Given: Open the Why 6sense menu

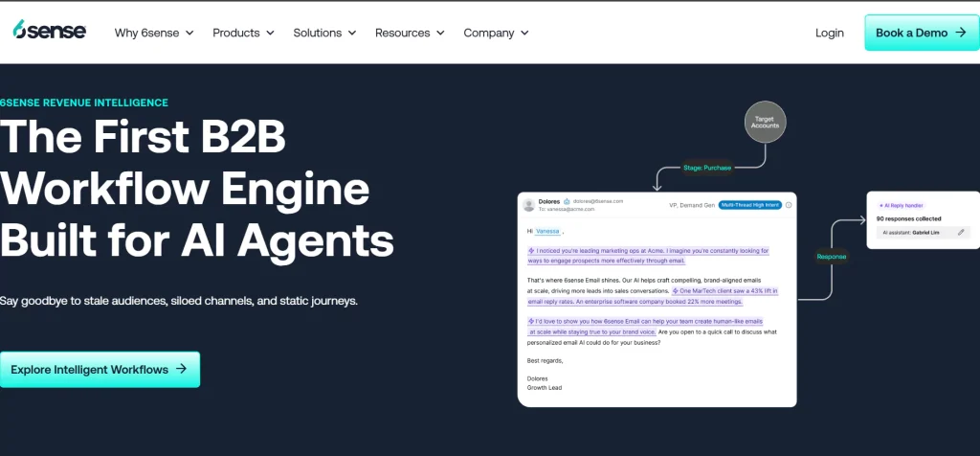Looking at the screenshot, I should (154, 33).
